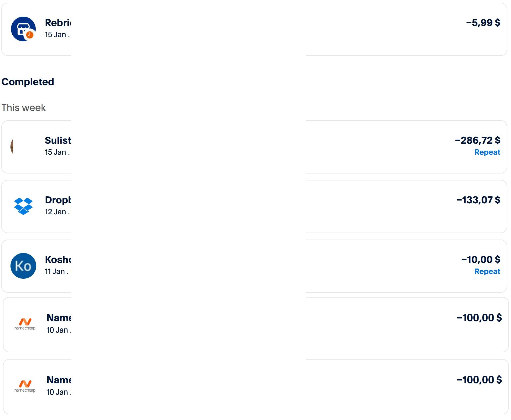
Task: Open the Kosho transaction from 11 Jan
Action: point(58,260)
